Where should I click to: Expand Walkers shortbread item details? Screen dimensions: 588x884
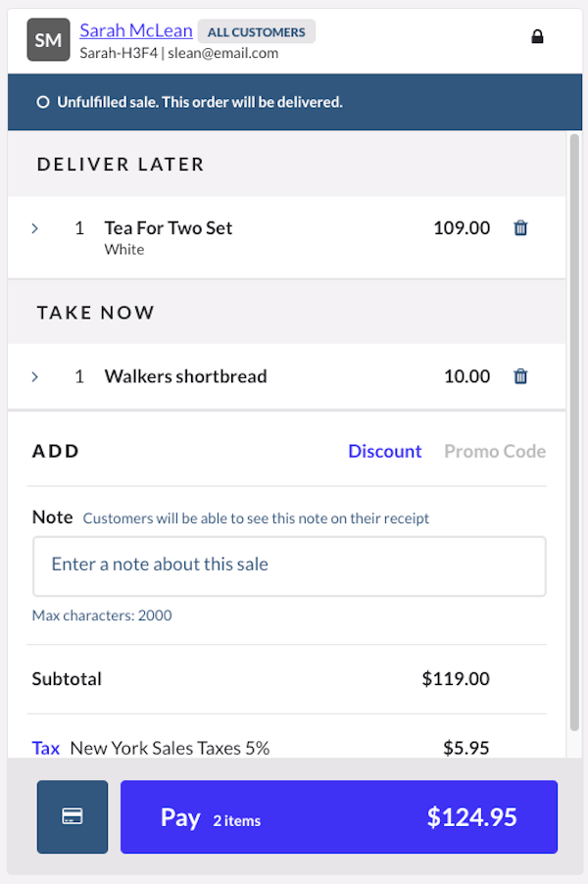tap(35, 376)
